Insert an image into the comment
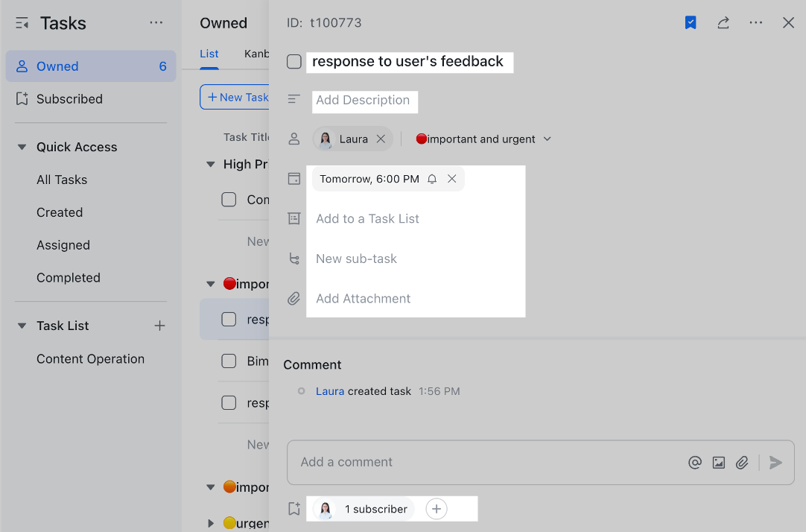Viewport: 806px width, 532px height. (718, 462)
